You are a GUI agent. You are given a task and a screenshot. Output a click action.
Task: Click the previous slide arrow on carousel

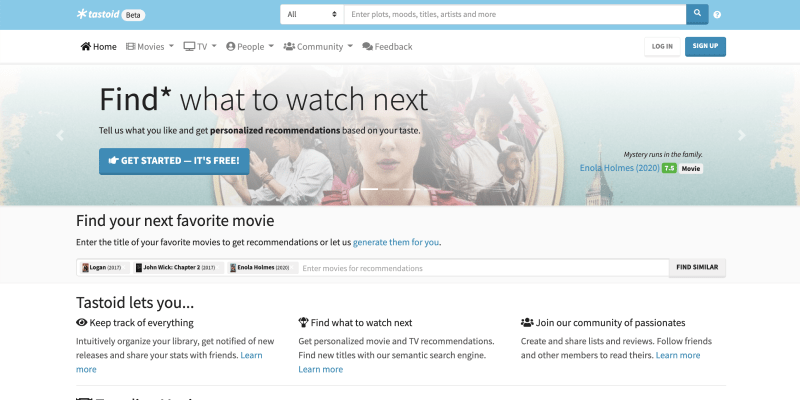[60, 135]
